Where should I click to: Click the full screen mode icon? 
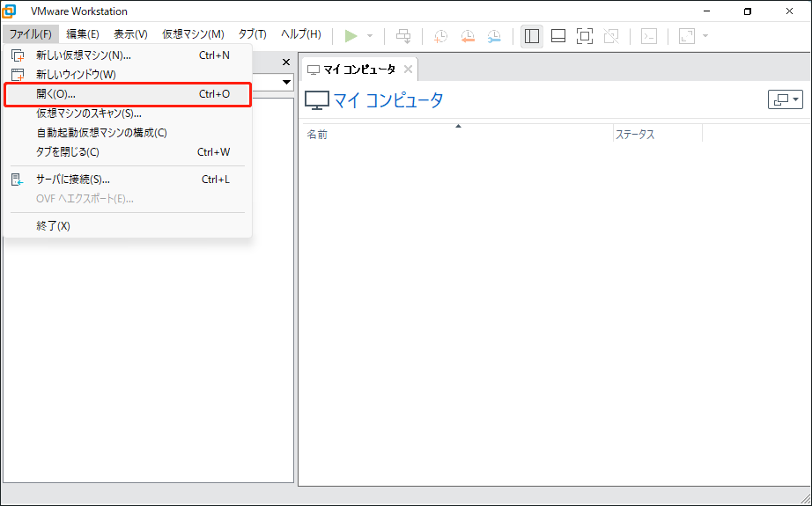pos(585,36)
